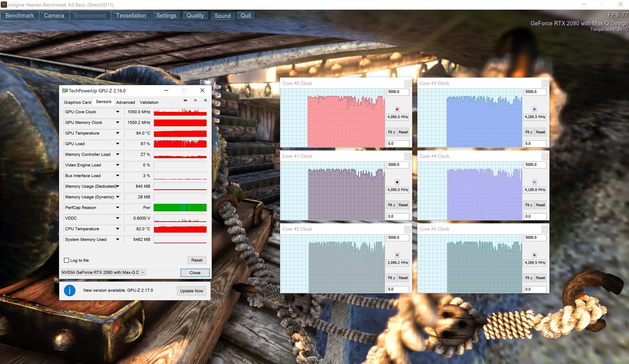Expand the GPU Core Clock sensor dropdown

tap(118, 112)
